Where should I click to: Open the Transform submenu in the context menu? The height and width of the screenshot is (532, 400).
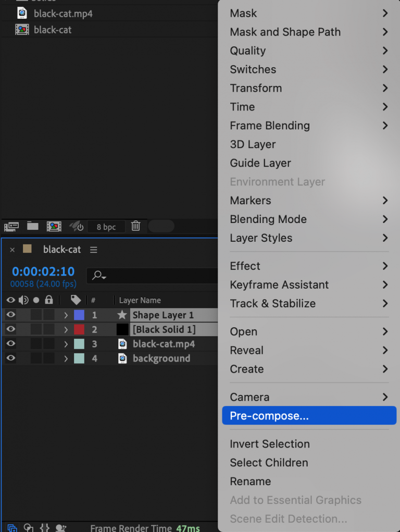(x=256, y=88)
